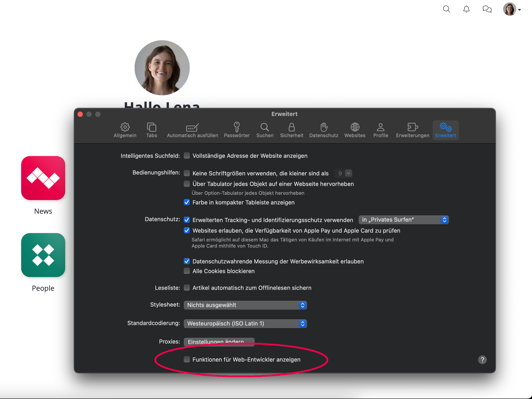Open search in the page header
Screen dimensions: 532x399
(447, 9)
